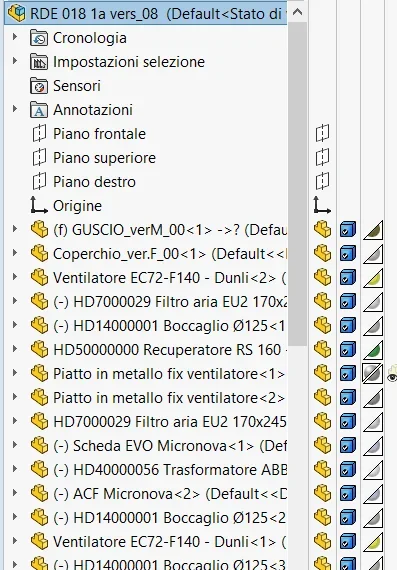Toggle hide/show for Ventilatore Dunli<2> in display column

tap(322, 277)
